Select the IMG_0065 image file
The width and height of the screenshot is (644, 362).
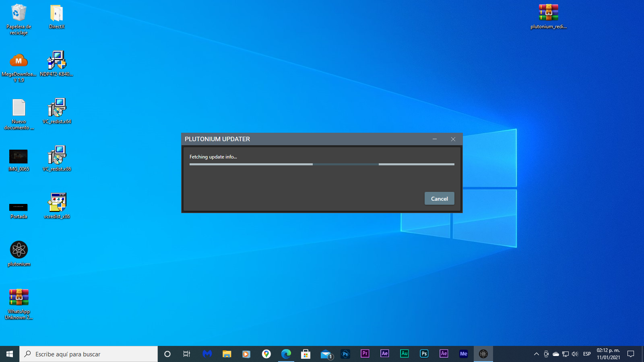click(19, 160)
